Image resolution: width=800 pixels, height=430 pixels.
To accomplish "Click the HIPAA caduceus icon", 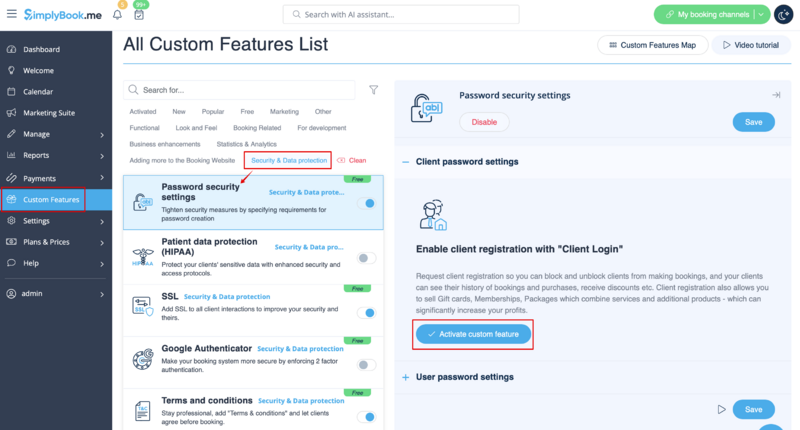I will tap(143, 257).
